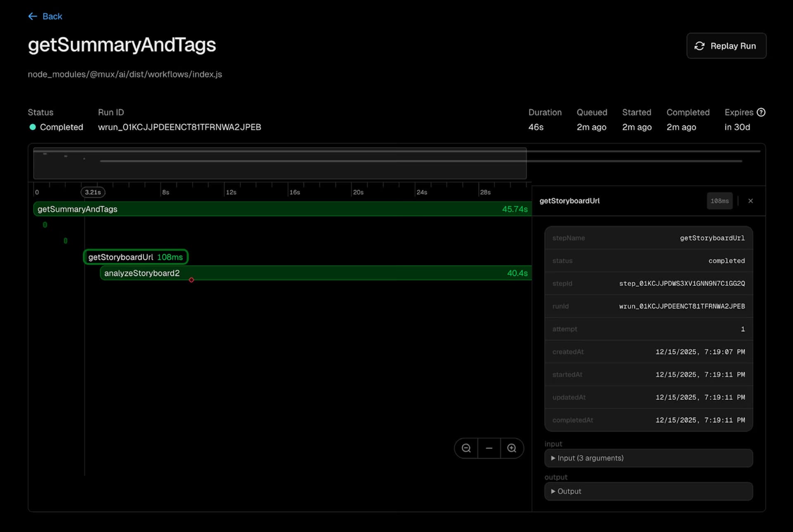
Task: Click the timeline minimap viewport window
Action: point(279,169)
